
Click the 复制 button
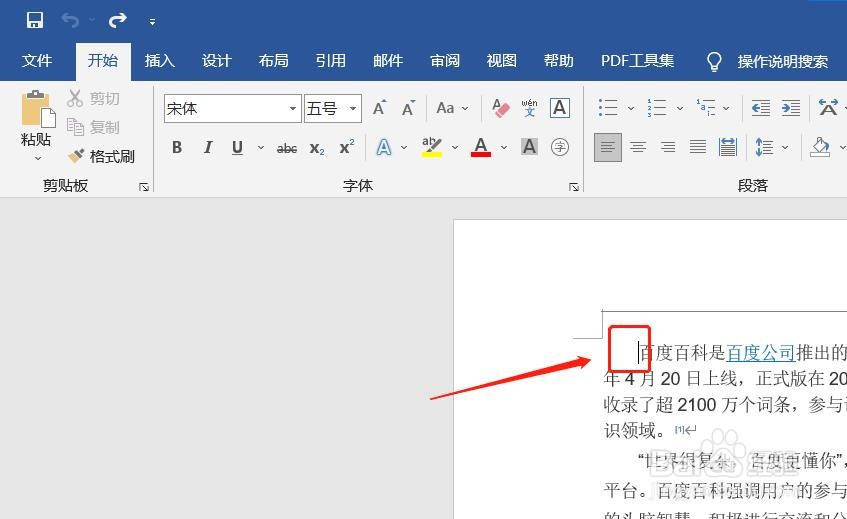coord(93,127)
